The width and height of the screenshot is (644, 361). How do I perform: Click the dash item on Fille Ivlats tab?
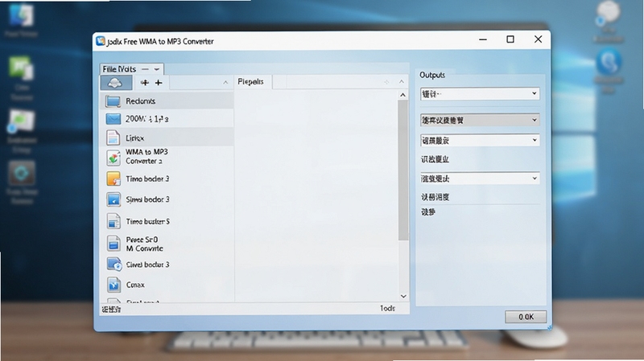click(145, 69)
